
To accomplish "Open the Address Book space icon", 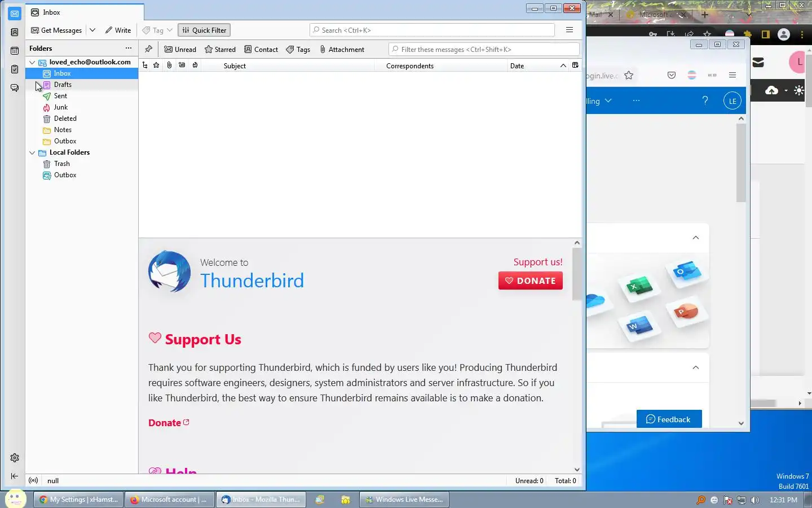I will click(15, 32).
